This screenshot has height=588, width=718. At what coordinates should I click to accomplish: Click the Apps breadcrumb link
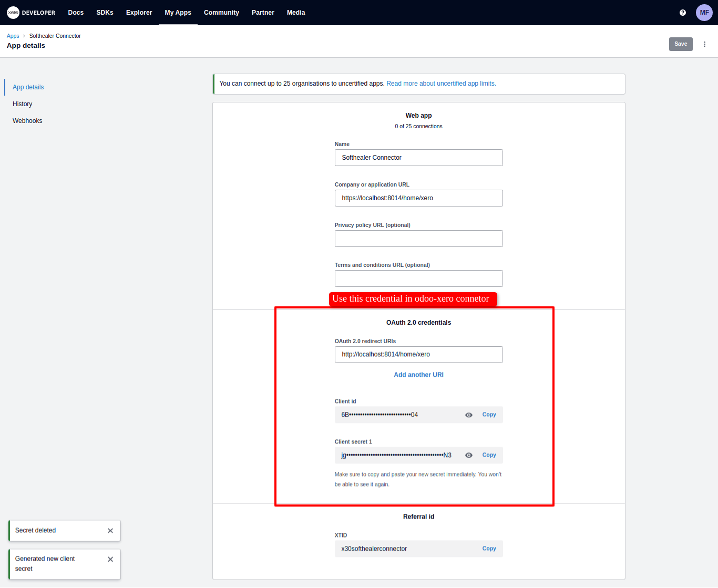point(13,36)
